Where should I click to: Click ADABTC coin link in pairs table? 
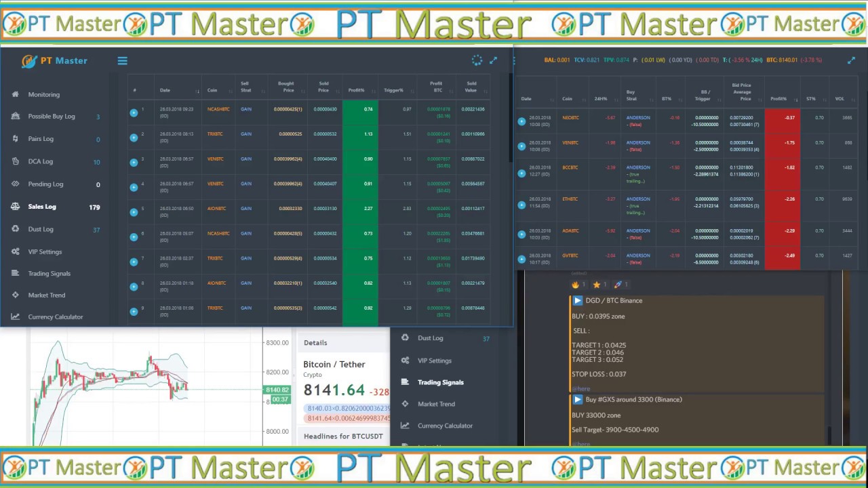tap(570, 231)
